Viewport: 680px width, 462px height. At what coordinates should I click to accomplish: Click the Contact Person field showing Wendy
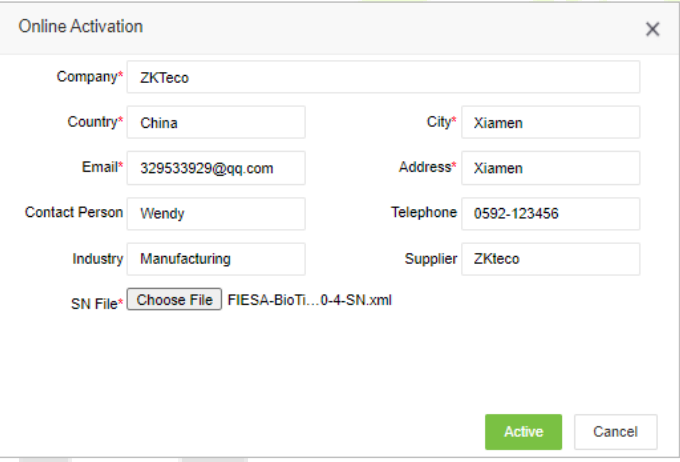(x=216, y=213)
